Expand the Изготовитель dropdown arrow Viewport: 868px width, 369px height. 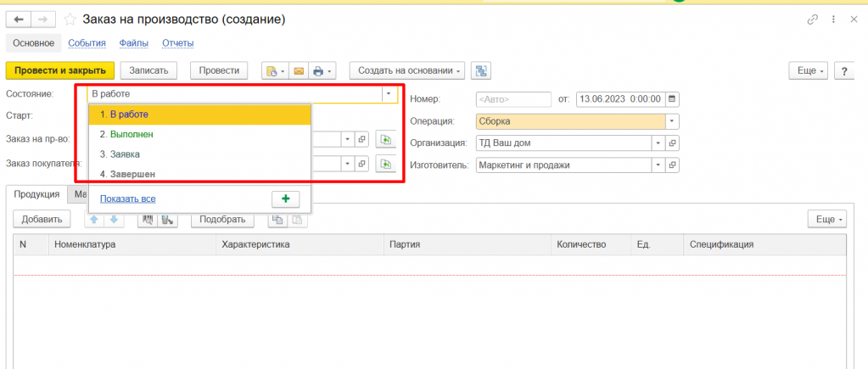click(658, 165)
